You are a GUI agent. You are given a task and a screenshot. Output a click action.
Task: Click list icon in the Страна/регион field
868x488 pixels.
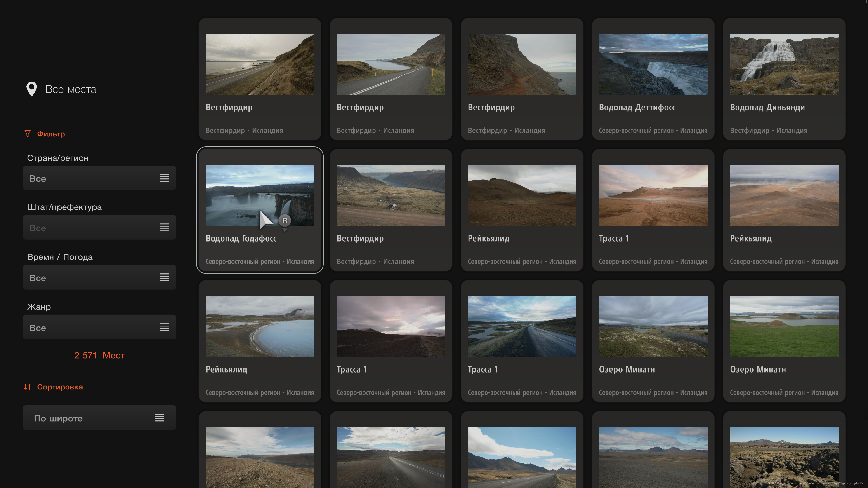pyautogui.click(x=164, y=178)
